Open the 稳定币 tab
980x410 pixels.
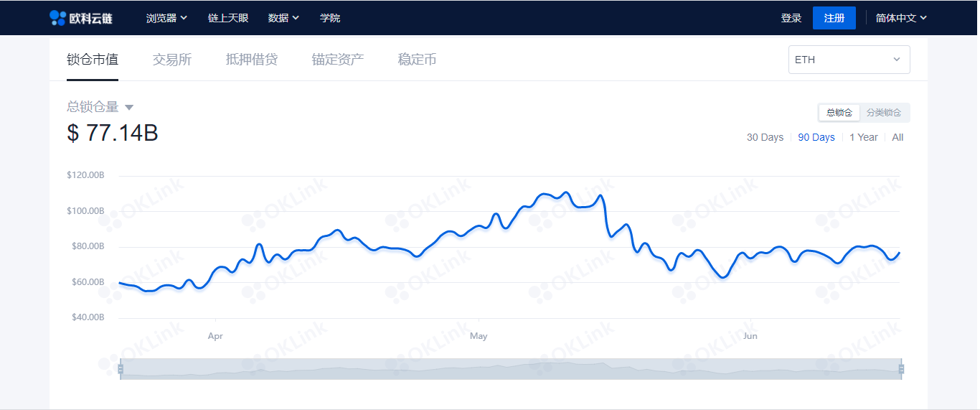pyautogui.click(x=417, y=60)
